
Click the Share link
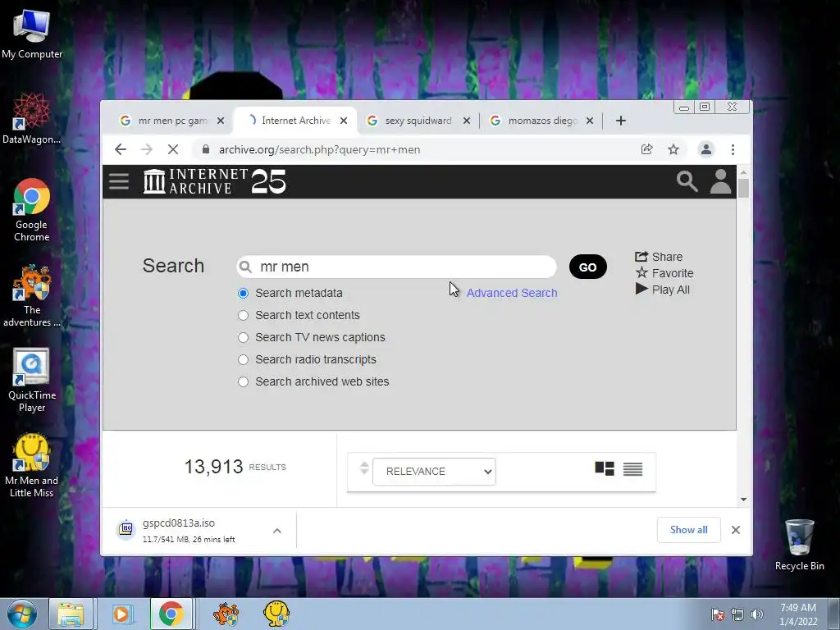[x=659, y=257]
